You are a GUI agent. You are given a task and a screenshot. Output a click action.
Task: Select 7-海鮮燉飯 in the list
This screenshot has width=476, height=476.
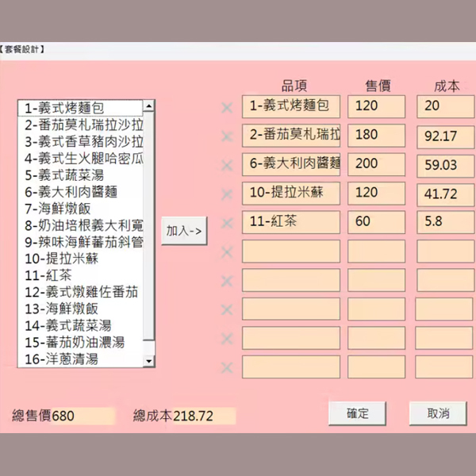pyautogui.click(x=79, y=208)
